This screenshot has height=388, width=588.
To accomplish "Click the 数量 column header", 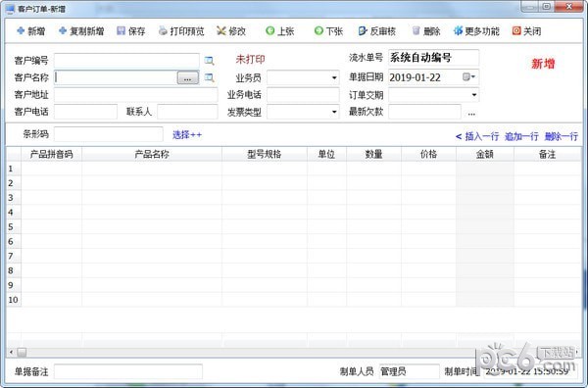I will coord(374,154).
